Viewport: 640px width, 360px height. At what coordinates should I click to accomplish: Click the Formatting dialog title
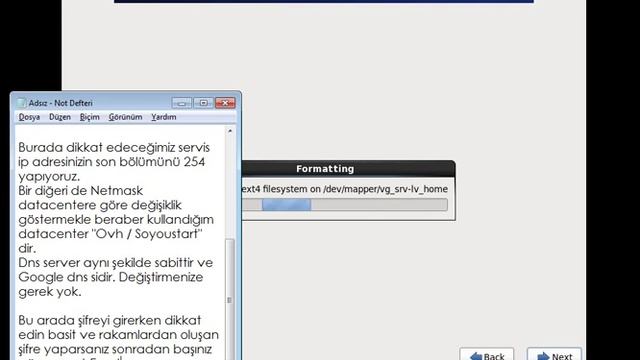click(x=325, y=169)
